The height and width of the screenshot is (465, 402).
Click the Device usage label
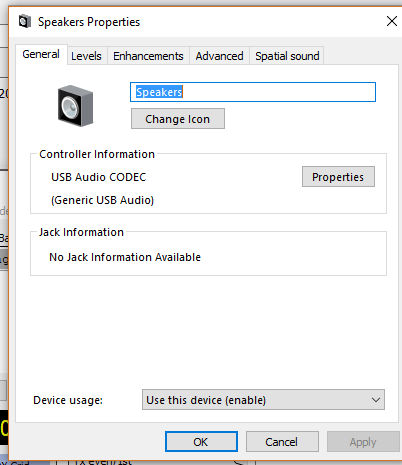pos(68,400)
